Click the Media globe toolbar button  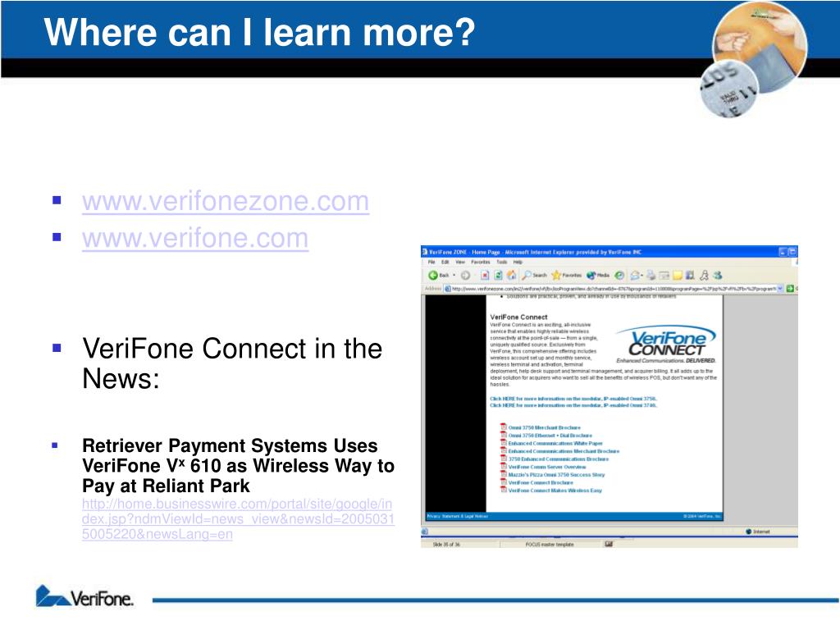point(597,276)
